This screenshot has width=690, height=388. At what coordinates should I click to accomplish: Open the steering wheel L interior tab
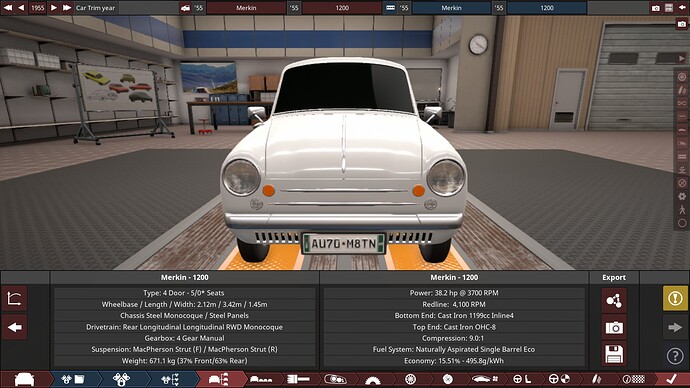click(522, 379)
